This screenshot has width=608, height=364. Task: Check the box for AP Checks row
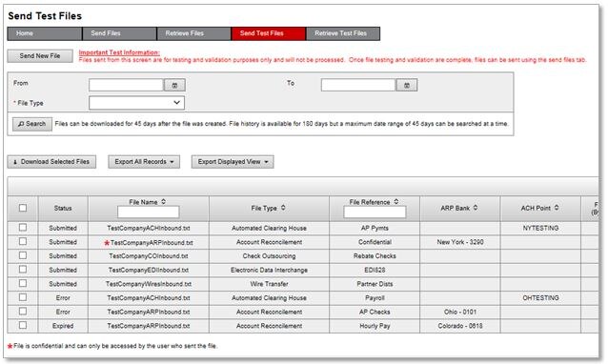23,312
